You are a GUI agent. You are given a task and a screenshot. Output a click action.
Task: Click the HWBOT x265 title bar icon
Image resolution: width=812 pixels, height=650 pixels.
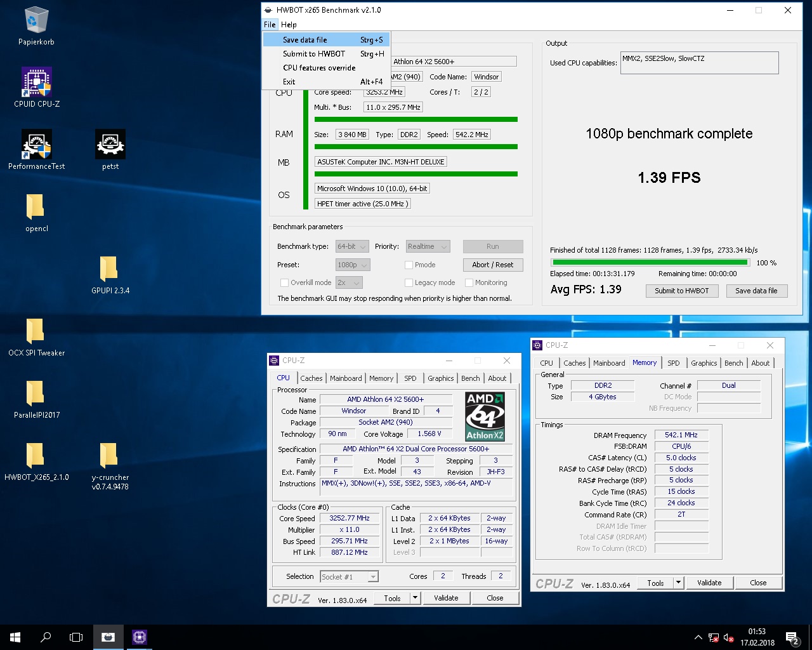(x=269, y=10)
